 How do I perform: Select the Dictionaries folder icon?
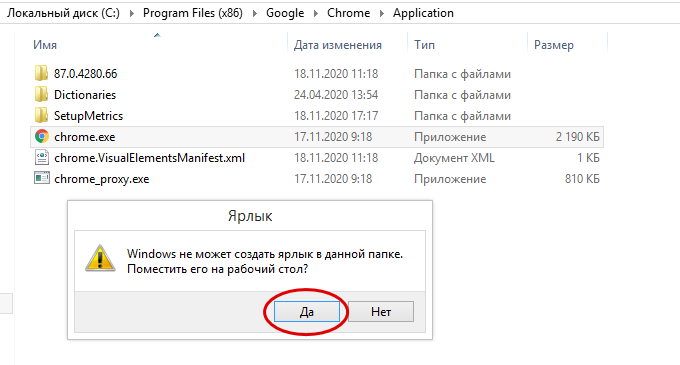click(41, 94)
